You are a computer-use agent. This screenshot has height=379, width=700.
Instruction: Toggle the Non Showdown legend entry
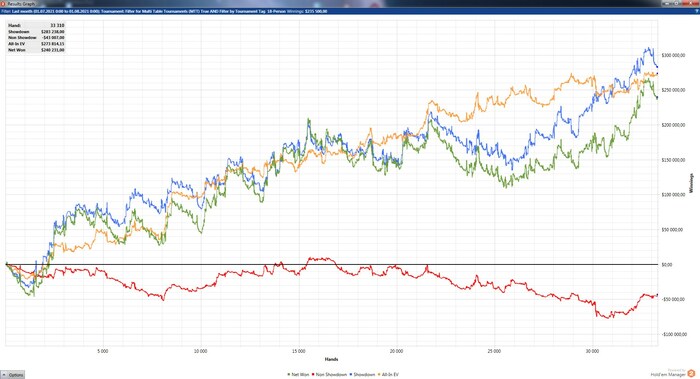coord(329,375)
